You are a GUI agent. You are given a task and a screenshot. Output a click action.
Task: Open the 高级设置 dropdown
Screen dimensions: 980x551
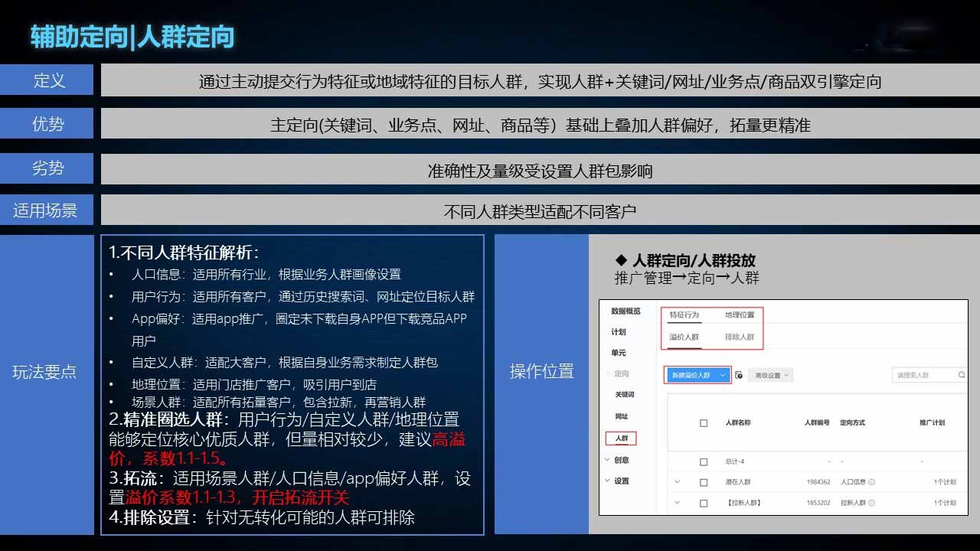[771, 376]
